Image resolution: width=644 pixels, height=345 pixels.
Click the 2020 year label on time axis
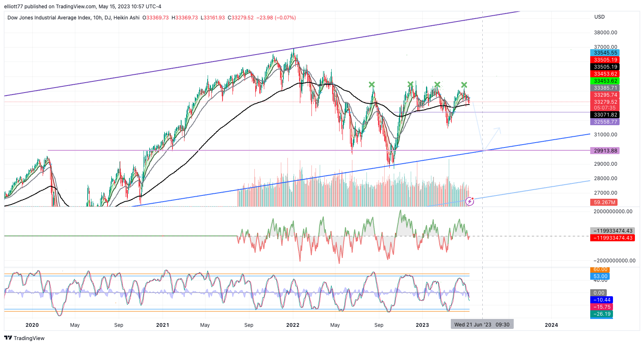tap(32, 325)
